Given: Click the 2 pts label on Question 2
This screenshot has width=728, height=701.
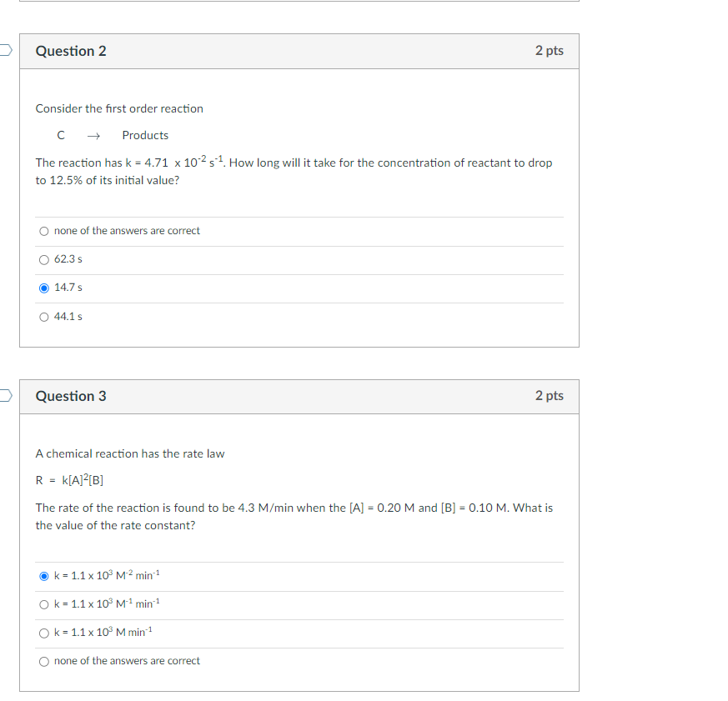Looking at the screenshot, I should click(x=550, y=51).
